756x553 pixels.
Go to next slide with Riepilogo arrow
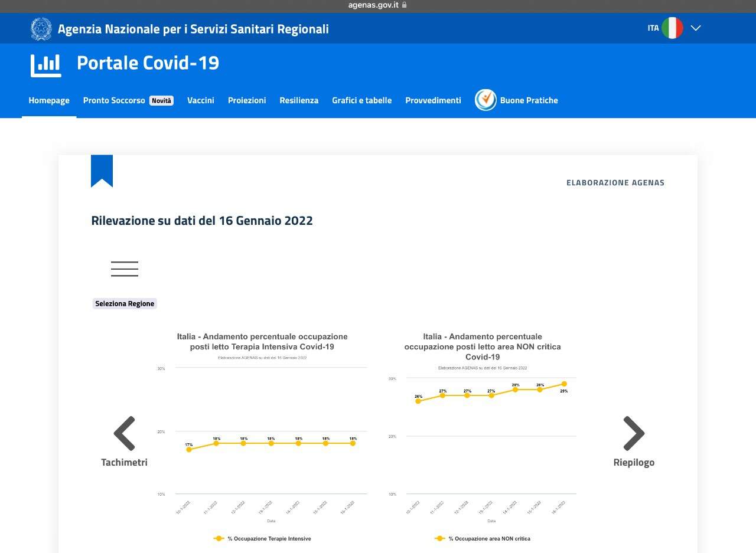click(x=634, y=434)
